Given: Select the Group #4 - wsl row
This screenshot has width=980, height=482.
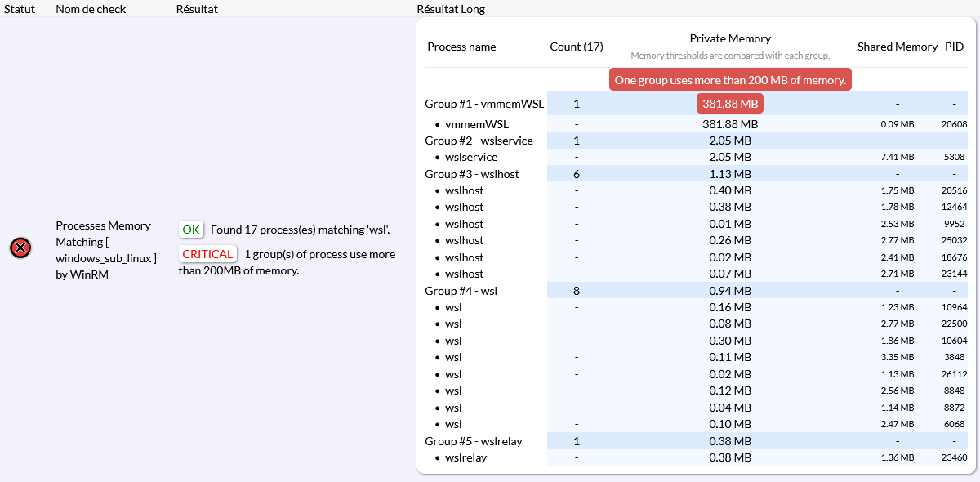Looking at the screenshot, I should coord(461,291).
